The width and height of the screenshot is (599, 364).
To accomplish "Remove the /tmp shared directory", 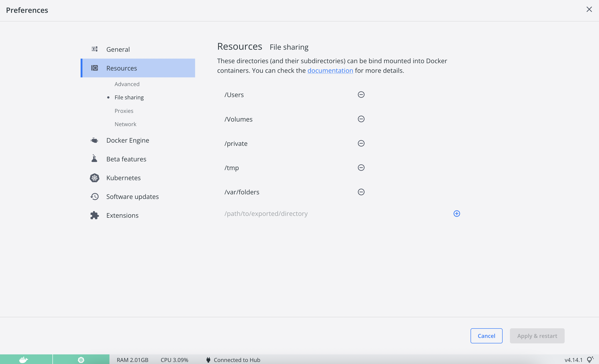I will (361, 168).
